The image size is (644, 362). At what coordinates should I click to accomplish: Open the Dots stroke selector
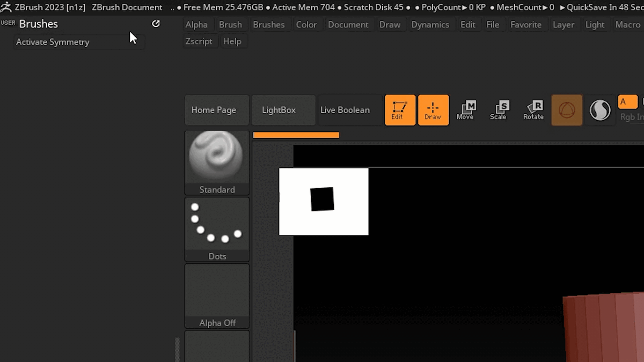tap(217, 230)
